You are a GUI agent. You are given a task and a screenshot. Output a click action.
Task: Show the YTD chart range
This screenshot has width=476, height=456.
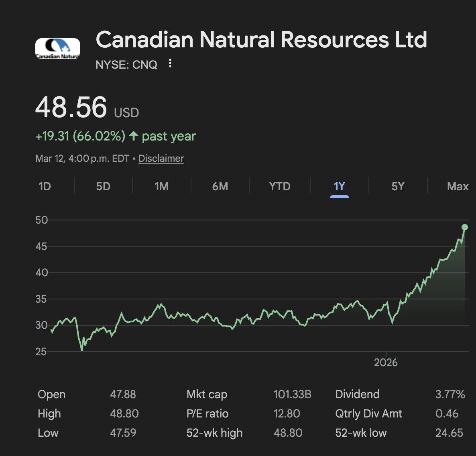tap(280, 186)
